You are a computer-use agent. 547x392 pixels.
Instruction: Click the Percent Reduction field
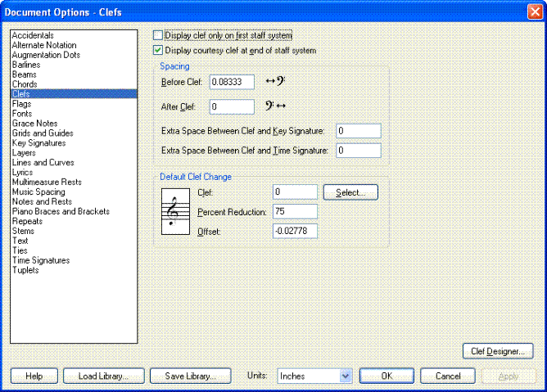(295, 212)
